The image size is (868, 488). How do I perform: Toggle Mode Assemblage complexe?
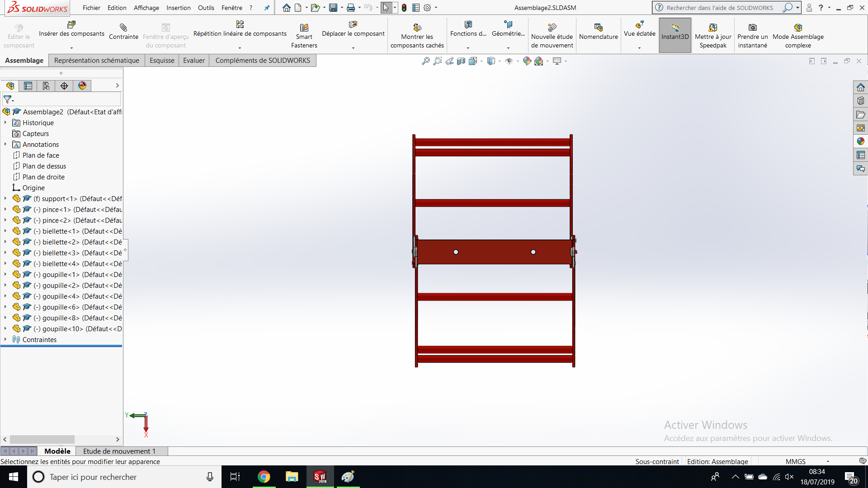pyautogui.click(x=798, y=28)
